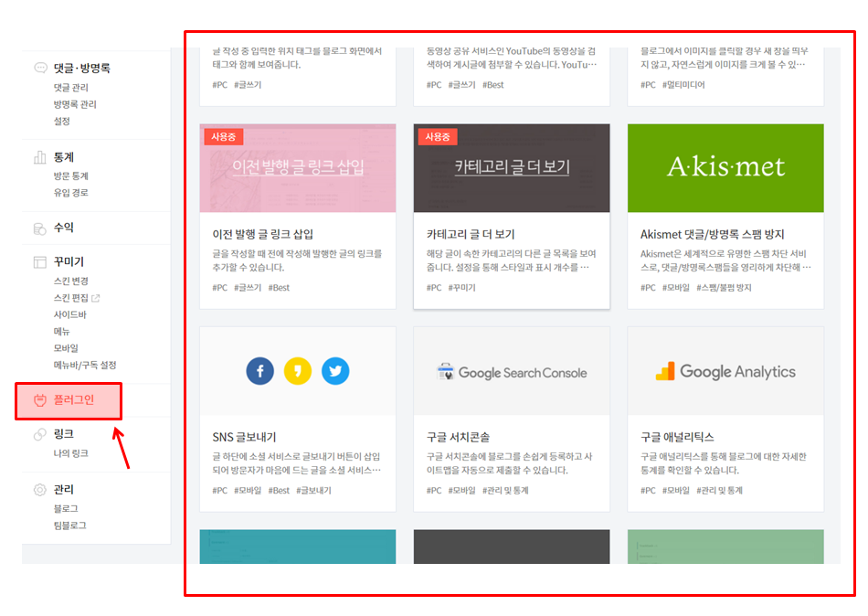The height and width of the screenshot is (616, 868).
Task: Open 유입 경로
Action: coord(71,193)
